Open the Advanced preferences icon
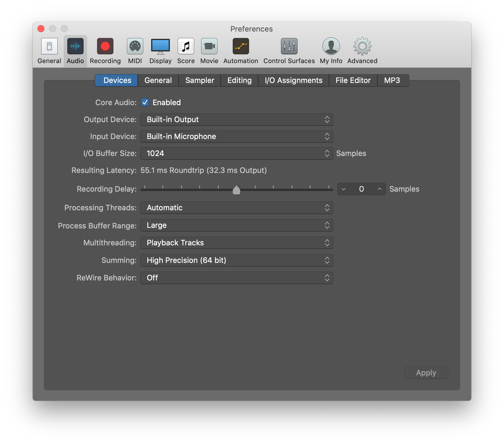Image resolution: width=504 pixels, height=444 pixels. (362, 51)
